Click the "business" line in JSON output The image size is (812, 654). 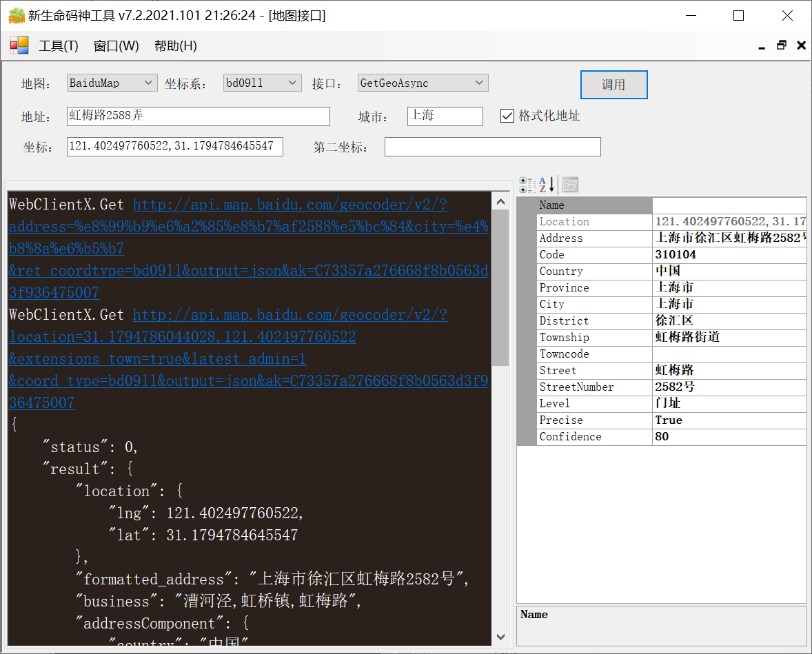coord(218,601)
